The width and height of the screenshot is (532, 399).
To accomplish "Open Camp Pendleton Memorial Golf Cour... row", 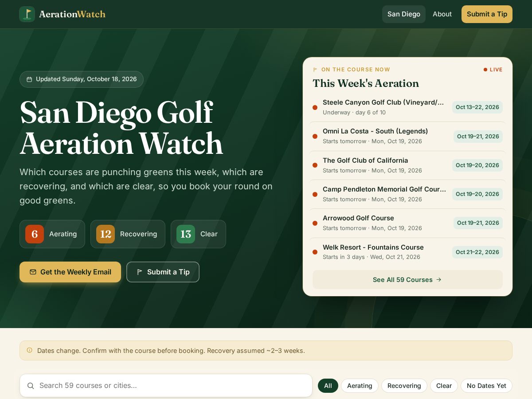I will (407, 194).
